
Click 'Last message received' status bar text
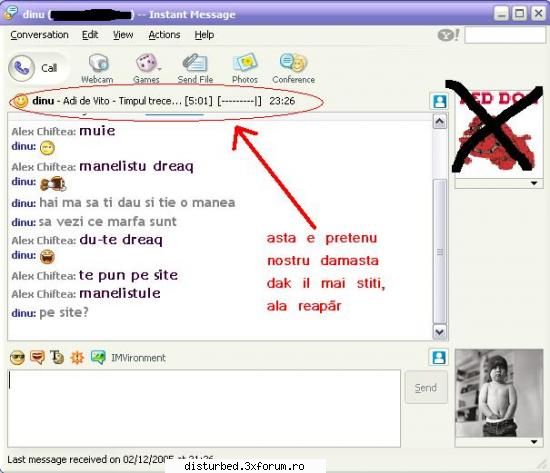110,459
